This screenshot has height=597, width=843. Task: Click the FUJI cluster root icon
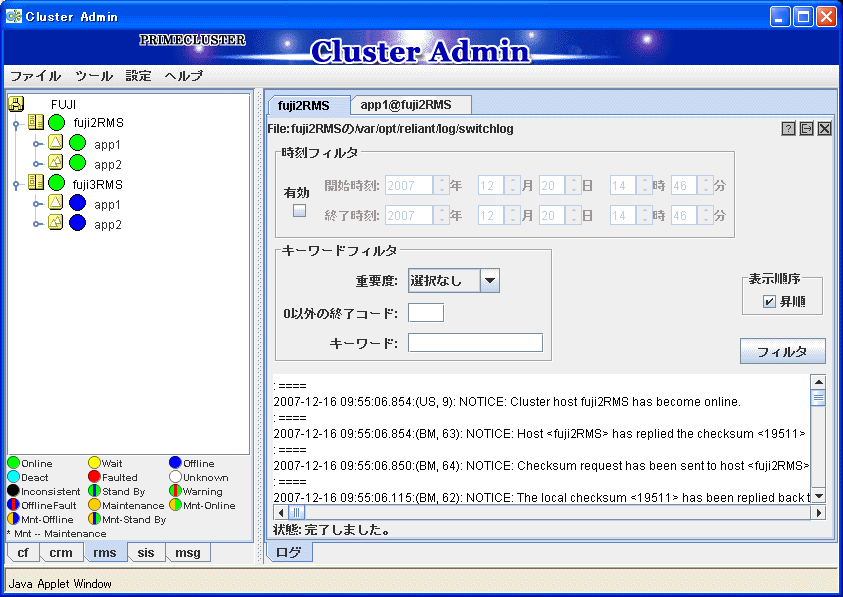coord(16,104)
